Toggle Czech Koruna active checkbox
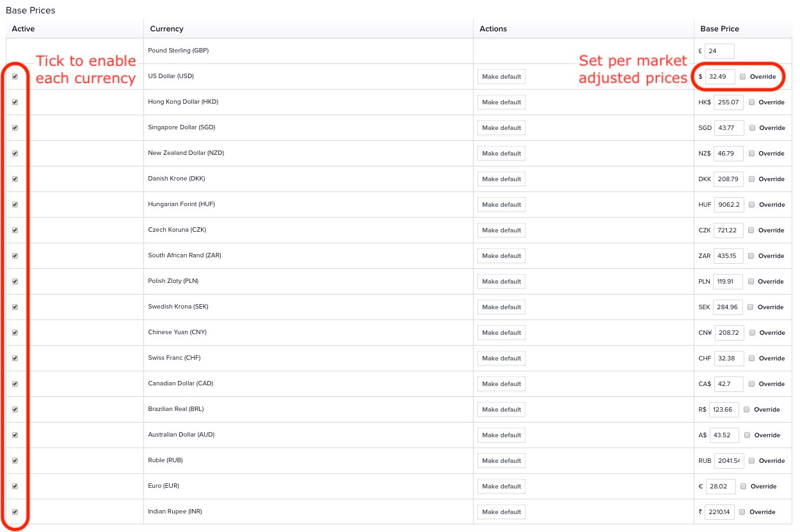The width and height of the screenshot is (800, 532). pos(15,230)
